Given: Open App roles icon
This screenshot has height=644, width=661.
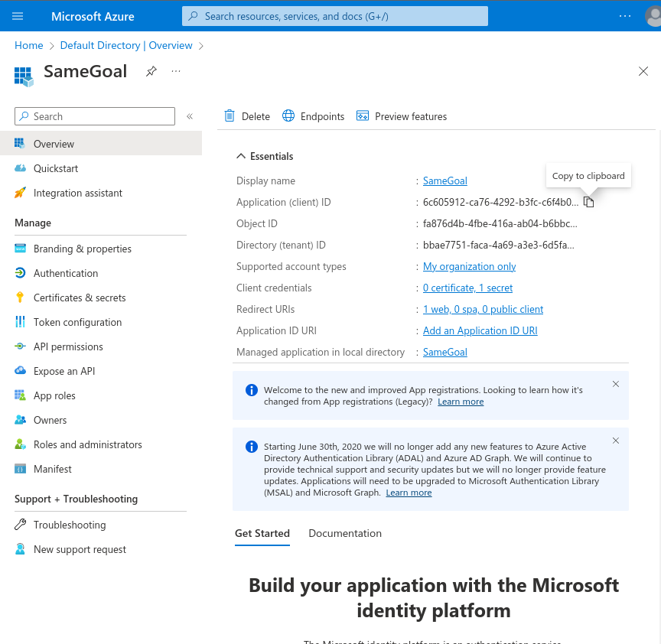Looking at the screenshot, I should pos(20,395).
